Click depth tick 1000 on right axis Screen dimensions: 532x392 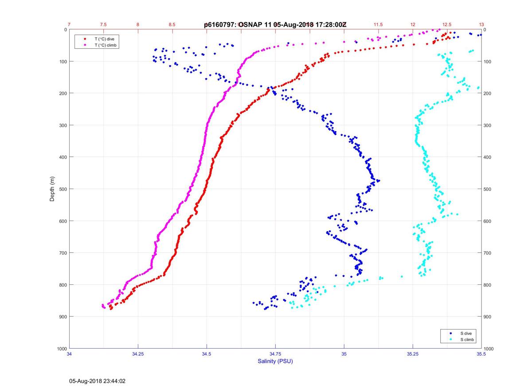pyautogui.click(x=489, y=349)
